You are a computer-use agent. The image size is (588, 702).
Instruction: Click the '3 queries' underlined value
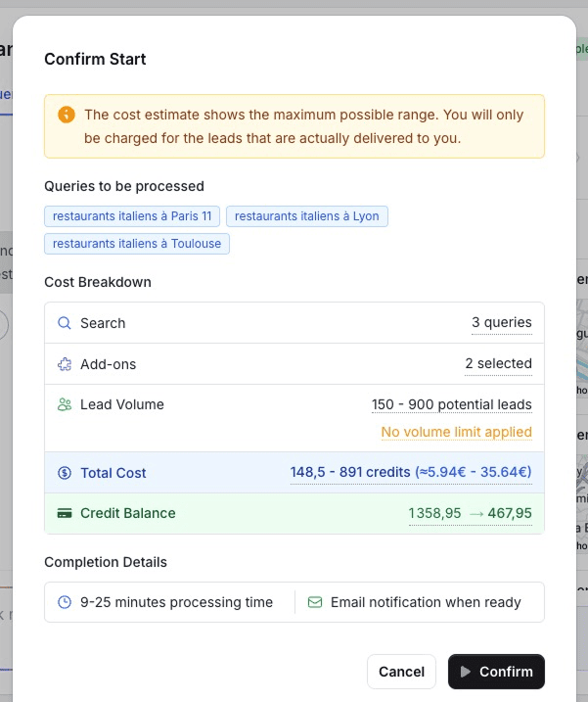pyautogui.click(x=501, y=323)
